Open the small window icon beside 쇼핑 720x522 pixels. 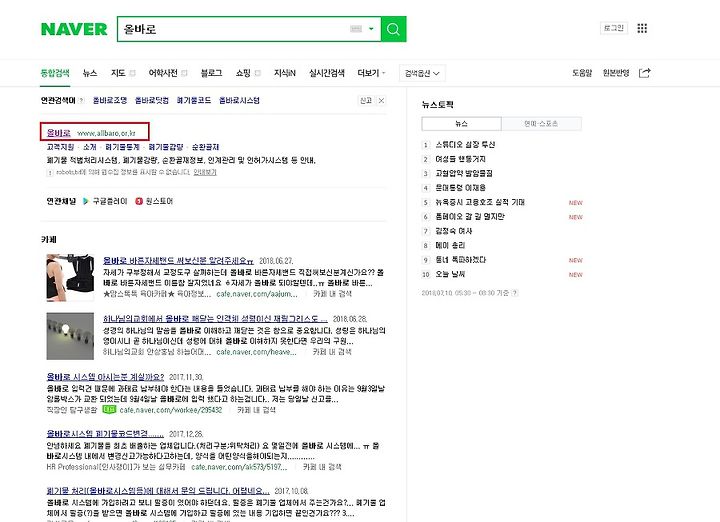pos(258,73)
